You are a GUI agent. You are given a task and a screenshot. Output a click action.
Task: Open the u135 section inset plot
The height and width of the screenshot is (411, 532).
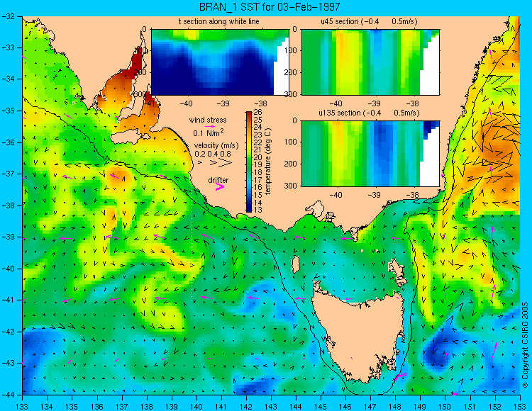370,154
